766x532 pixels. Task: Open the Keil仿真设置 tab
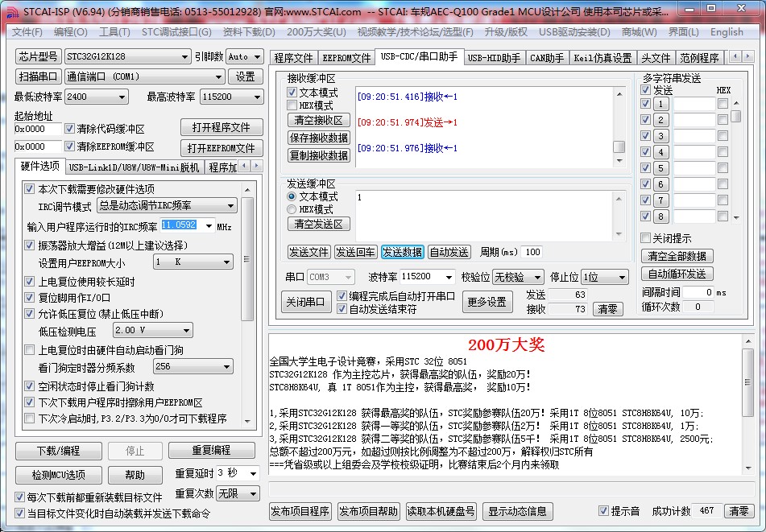[x=602, y=58]
